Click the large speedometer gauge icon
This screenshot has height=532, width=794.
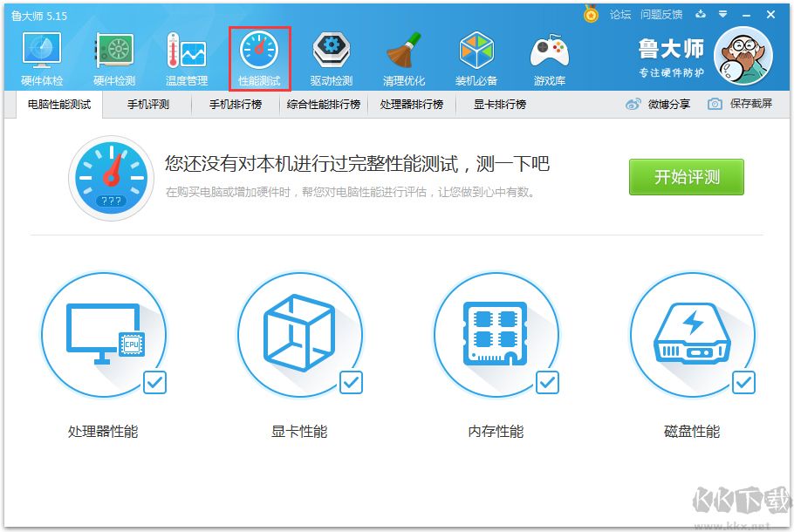point(111,178)
